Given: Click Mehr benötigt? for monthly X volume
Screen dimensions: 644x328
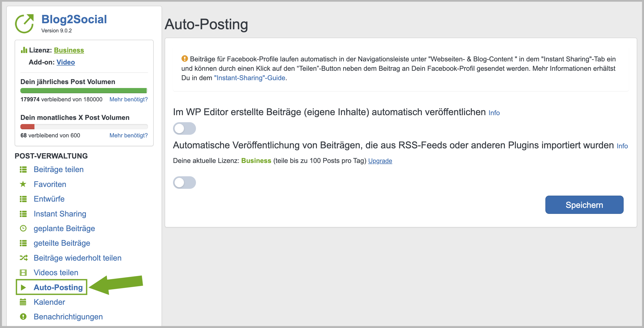Looking at the screenshot, I should [128, 136].
